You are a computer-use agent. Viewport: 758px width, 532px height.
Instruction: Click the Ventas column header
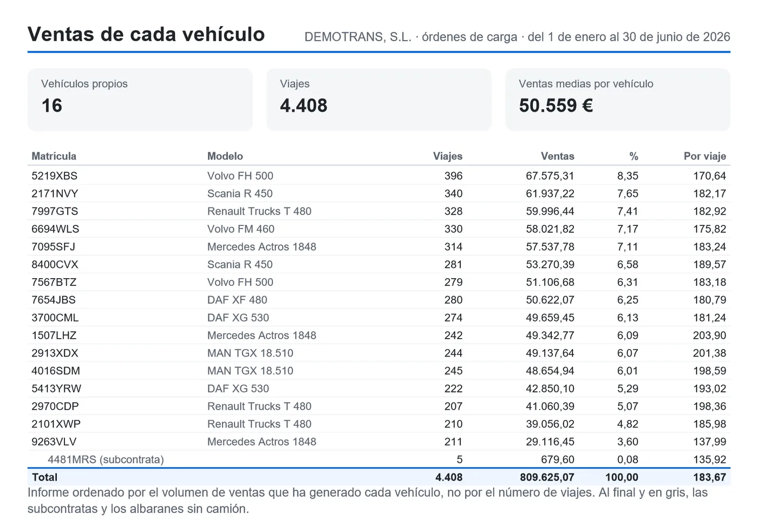pyautogui.click(x=557, y=156)
